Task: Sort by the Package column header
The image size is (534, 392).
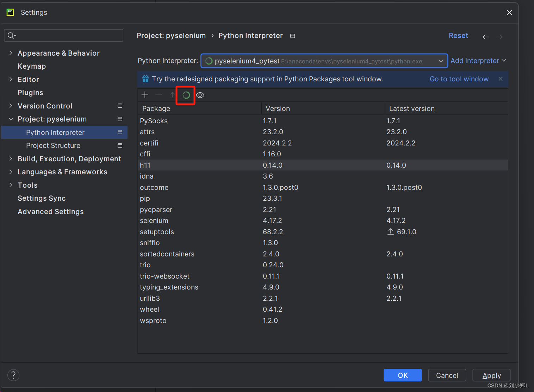Action: [199, 108]
